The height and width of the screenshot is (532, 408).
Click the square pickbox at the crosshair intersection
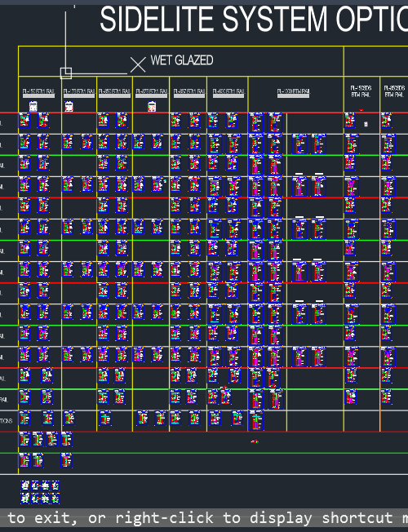coord(66,73)
